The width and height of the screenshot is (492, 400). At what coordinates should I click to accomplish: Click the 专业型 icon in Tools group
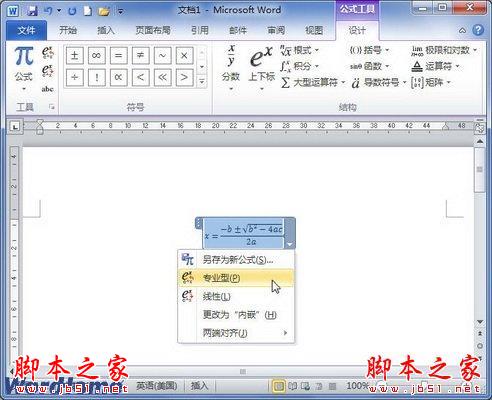[48, 53]
